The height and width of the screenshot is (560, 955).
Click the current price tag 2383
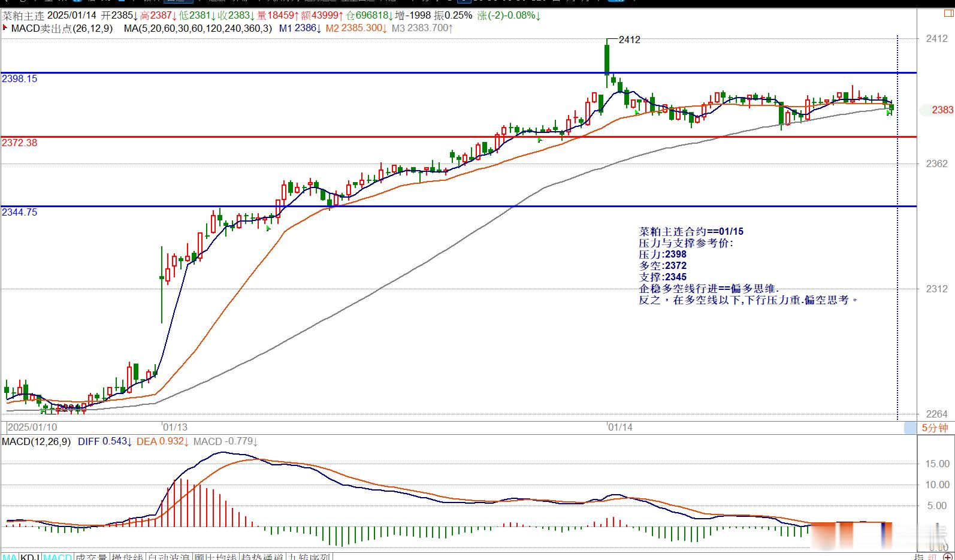[942, 110]
